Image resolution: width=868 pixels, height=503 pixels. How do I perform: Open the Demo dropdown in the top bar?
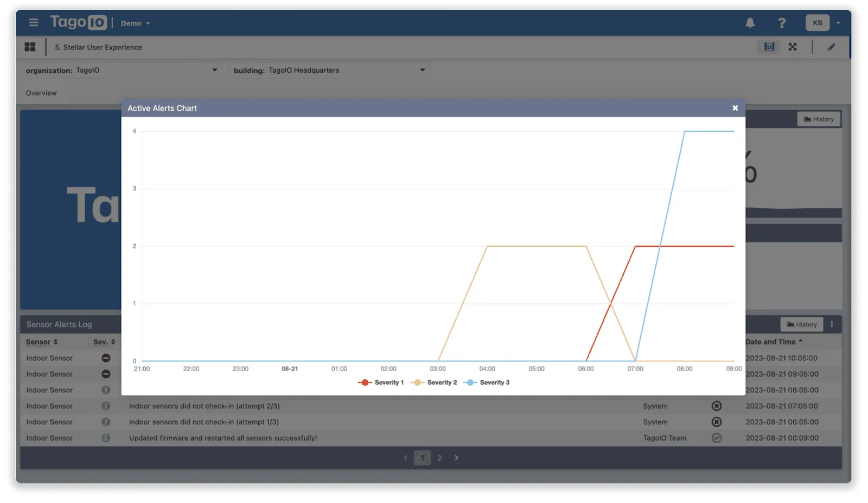point(135,23)
